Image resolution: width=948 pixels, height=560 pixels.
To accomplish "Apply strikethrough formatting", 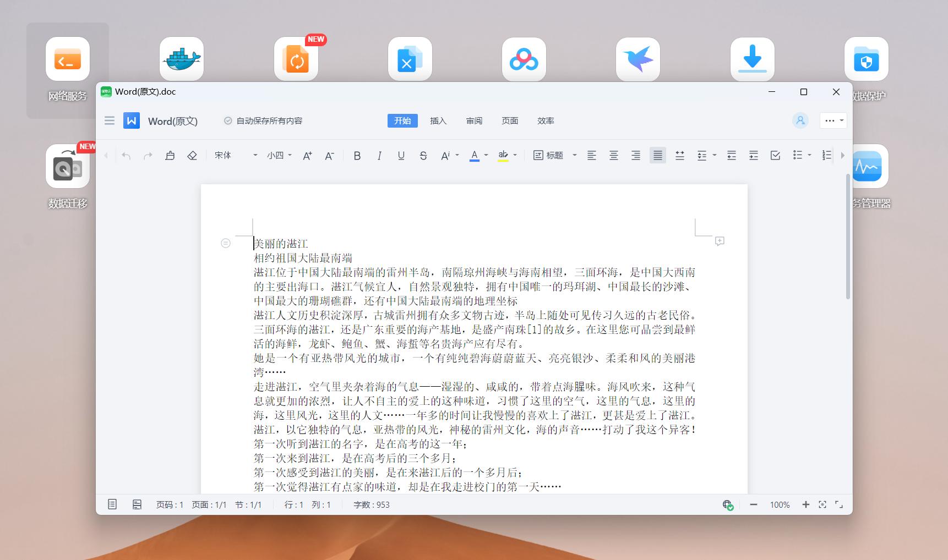I will tap(423, 155).
